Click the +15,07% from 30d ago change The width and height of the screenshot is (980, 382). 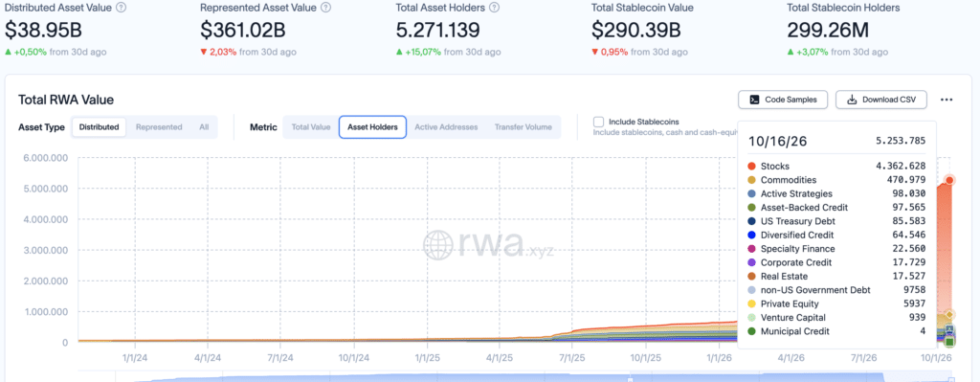(x=448, y=52)
